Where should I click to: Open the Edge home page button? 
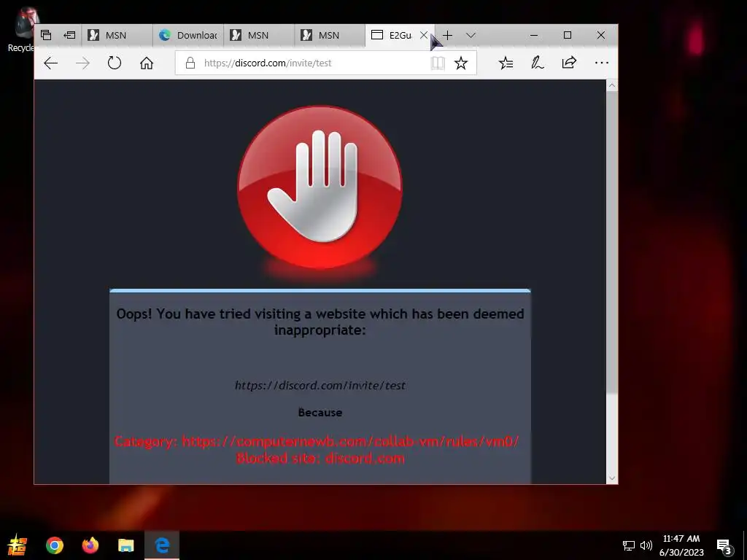pos(146,63)
